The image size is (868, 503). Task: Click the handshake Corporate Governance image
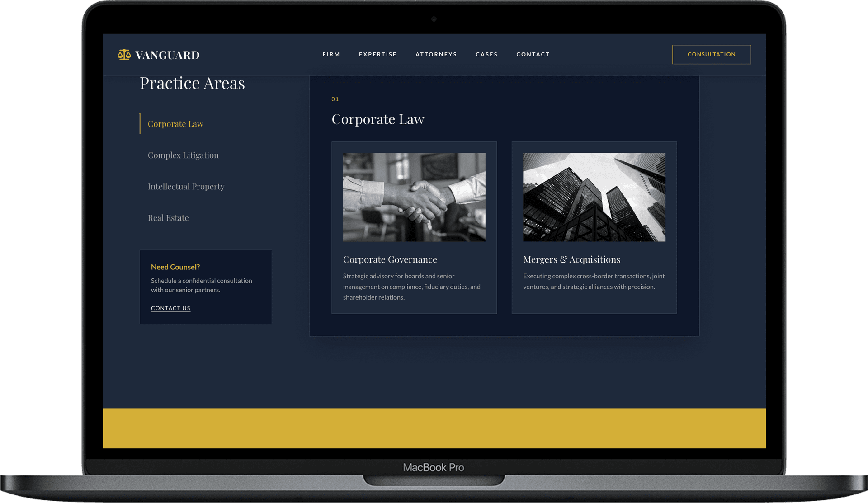coord(414,197)
